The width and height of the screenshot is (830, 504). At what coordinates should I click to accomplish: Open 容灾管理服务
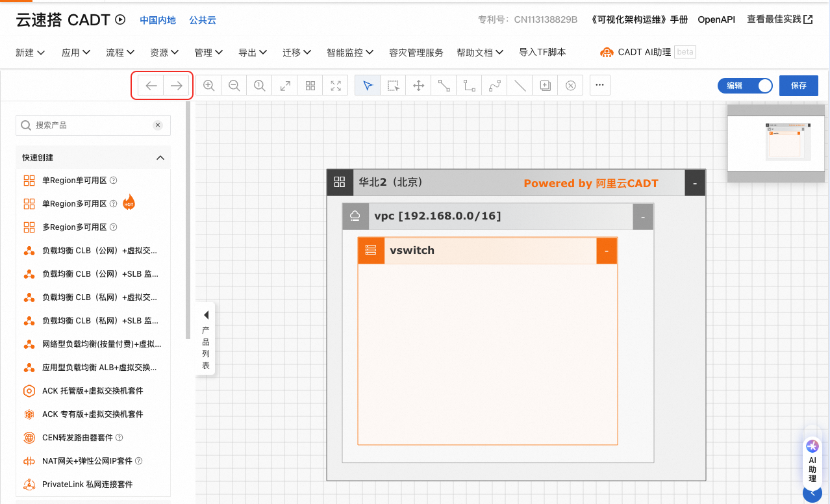click(x=416, y=53)
